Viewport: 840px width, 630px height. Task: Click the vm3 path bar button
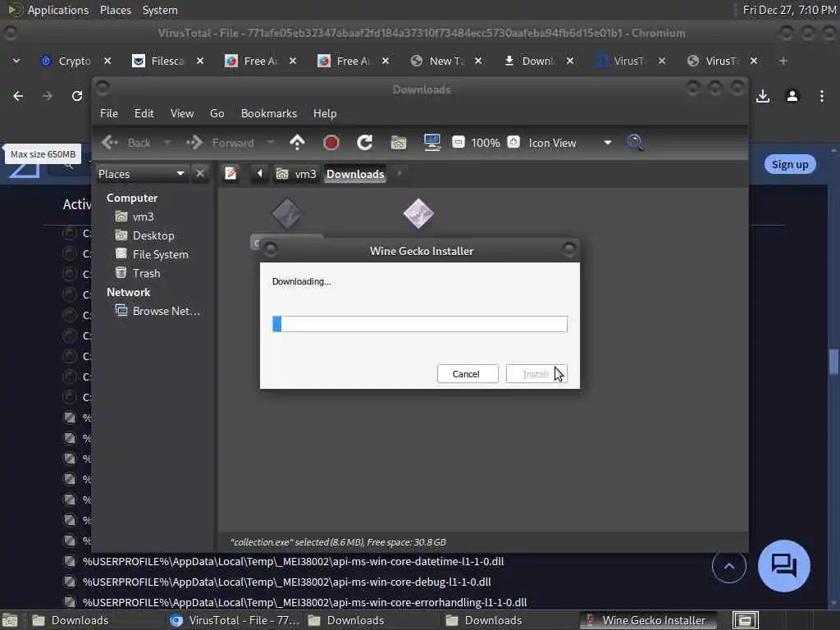tap(297, 174)
